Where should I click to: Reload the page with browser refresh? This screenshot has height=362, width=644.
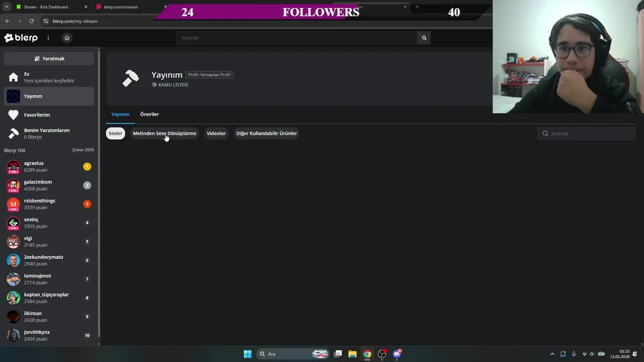(x=31, y=21)
